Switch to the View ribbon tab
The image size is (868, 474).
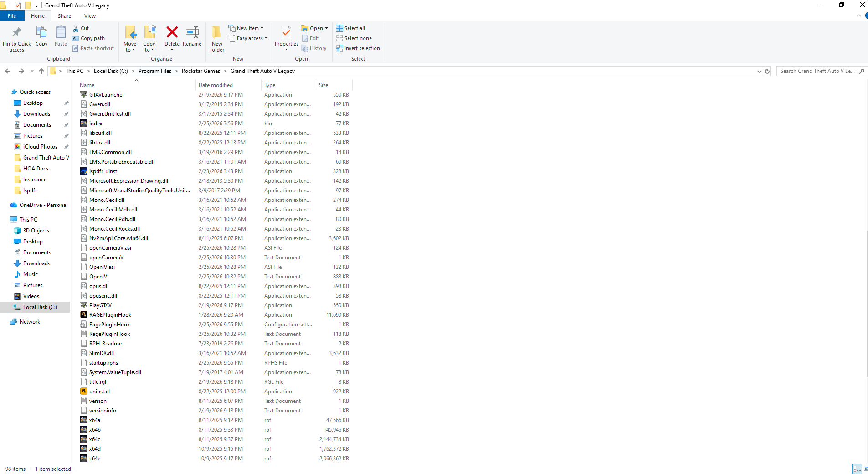pyautogui.click(x=90, y=16)
